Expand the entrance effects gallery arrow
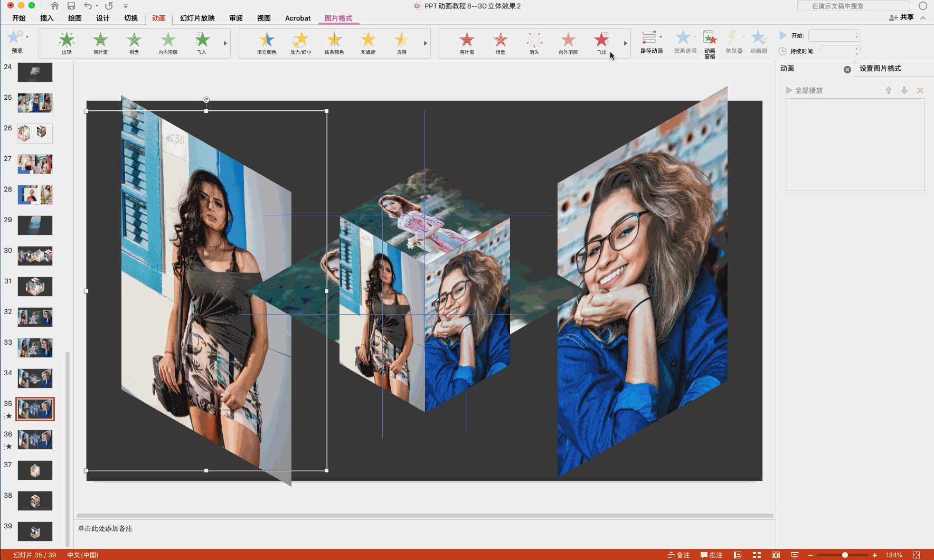Viewport: 934px width, 560px height. click(x=225, y=43)
